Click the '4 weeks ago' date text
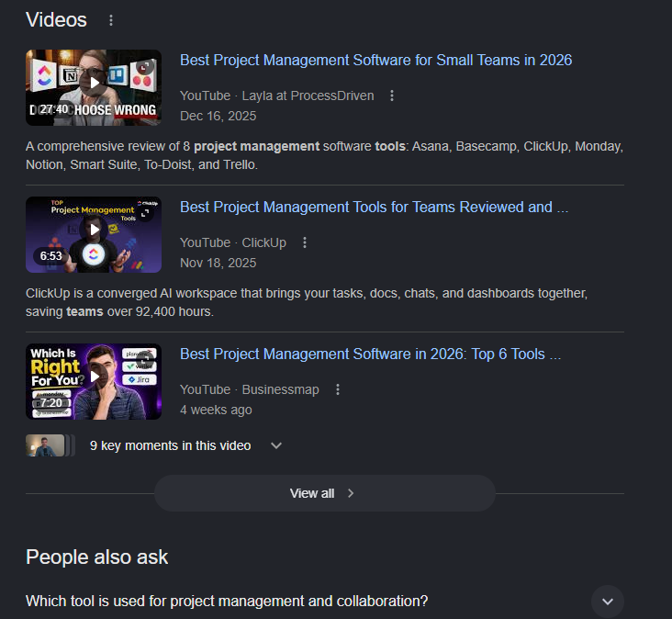The width and height of the screenshot is (672, 619). [216, 410]
